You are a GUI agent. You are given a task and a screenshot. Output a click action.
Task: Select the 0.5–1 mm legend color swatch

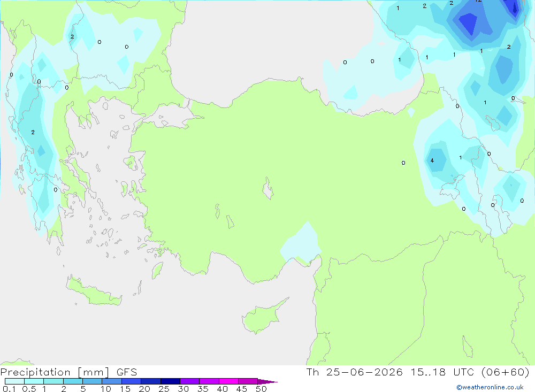[34, 381]
